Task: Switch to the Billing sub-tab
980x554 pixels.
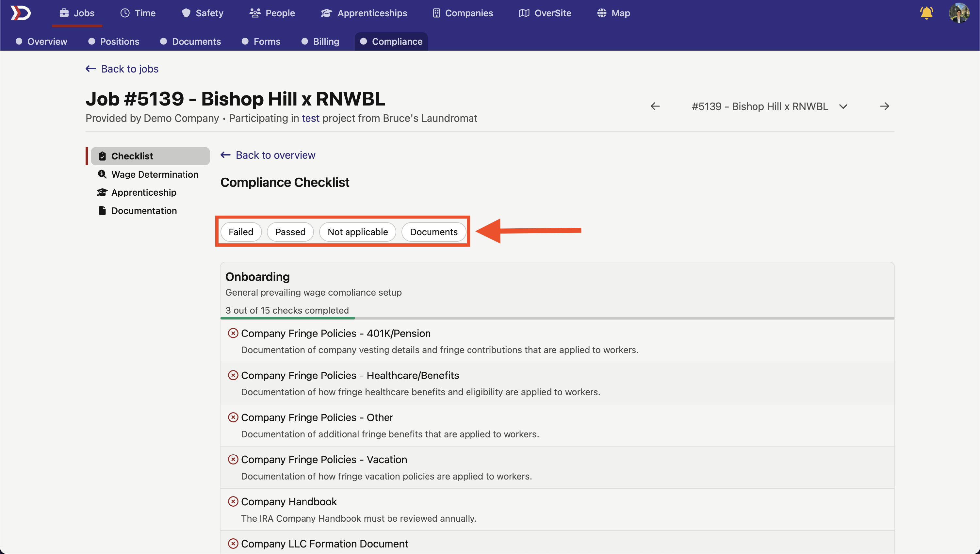Action: click(326, 41)
